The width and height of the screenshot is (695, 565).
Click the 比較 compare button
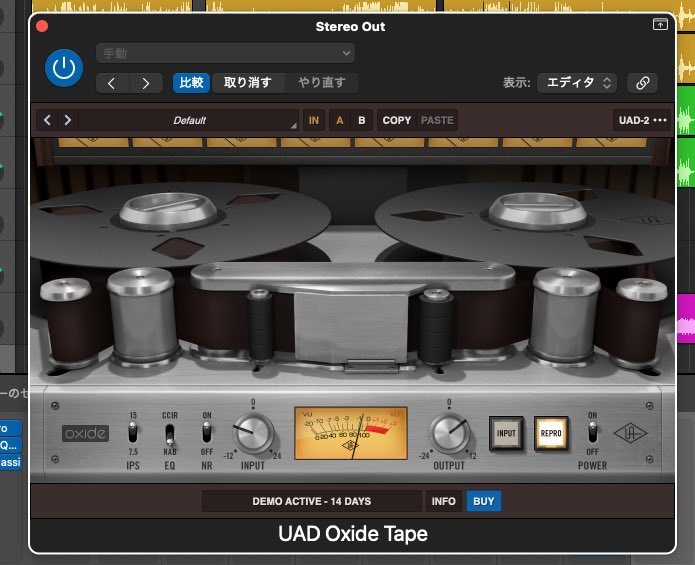[191, 83]
